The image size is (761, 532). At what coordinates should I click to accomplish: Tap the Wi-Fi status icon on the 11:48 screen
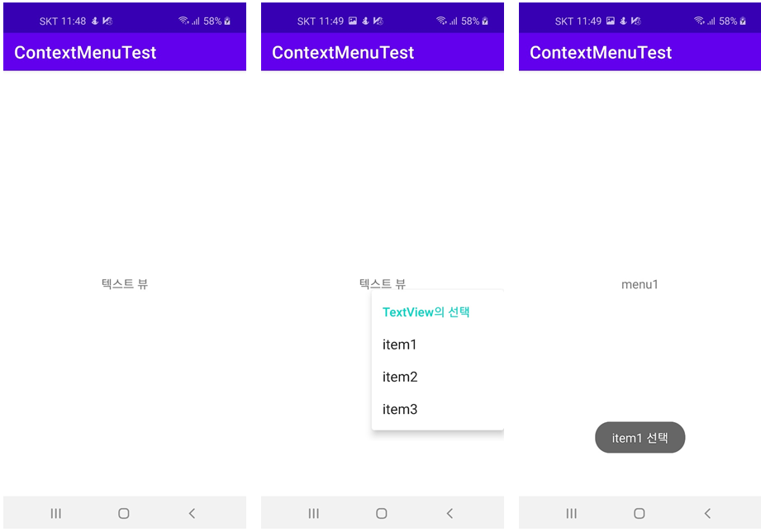183,21
